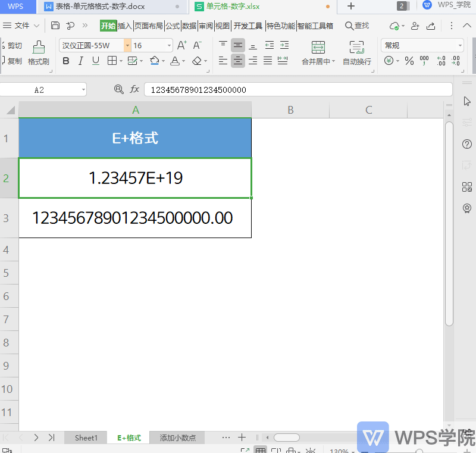Open the 数据 ribbon tab
This screenshot has height=453, width=476.
click(x=189, y=26)
